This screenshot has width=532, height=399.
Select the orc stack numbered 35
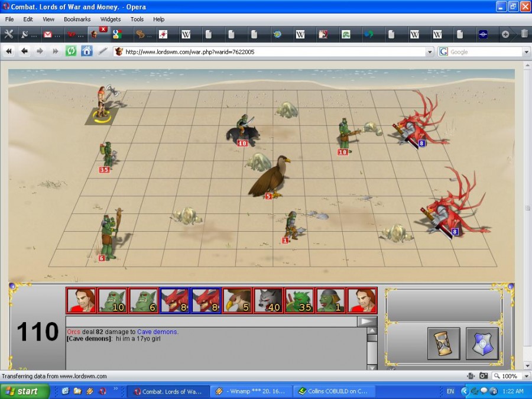pos(108,157)
